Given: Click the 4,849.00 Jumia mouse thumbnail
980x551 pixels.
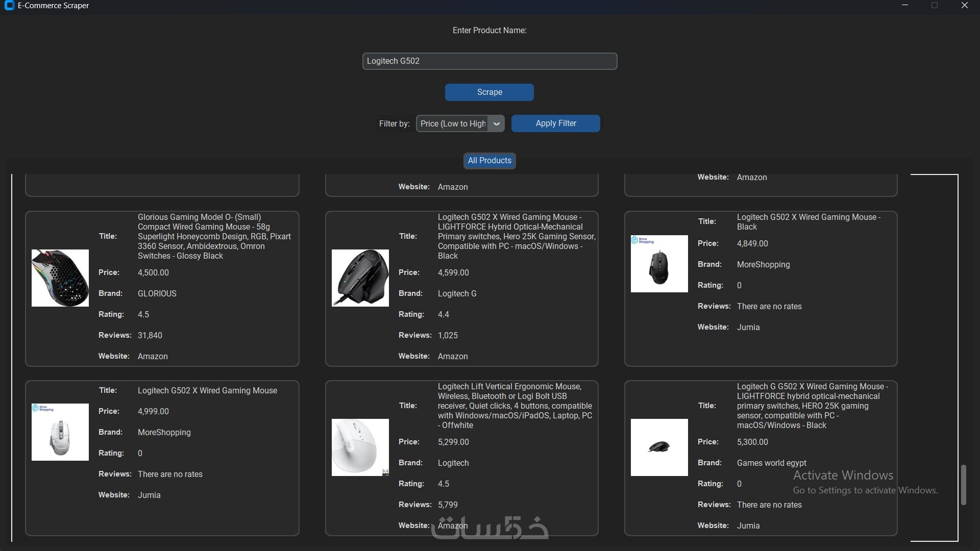Looking at the screenshot, I should (659, 264).
